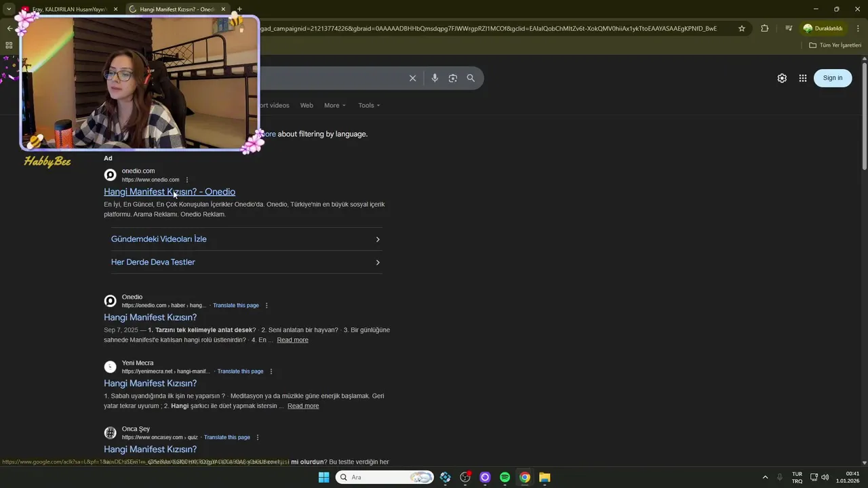Open the clock showing 00:41
The width and height of the screenshot is (868, 488).
[x=848, y=477]
